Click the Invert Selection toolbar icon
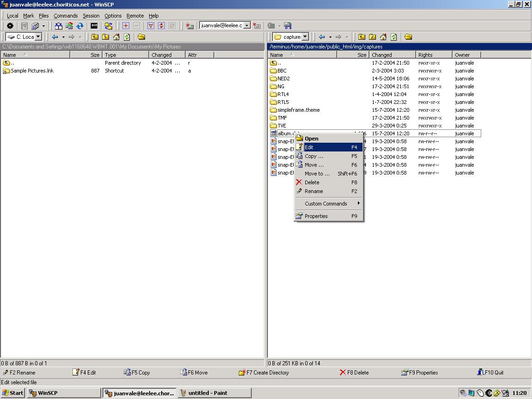 [162, 26]
